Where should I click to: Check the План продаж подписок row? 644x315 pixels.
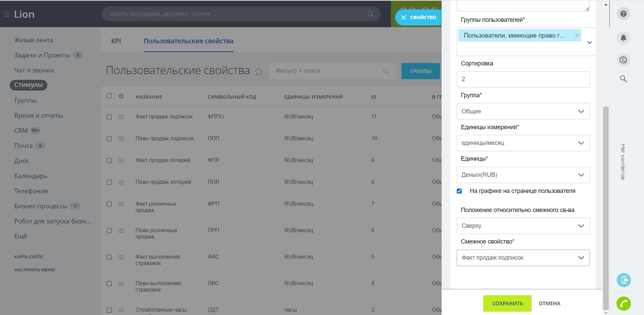click(x=109, y=139)
